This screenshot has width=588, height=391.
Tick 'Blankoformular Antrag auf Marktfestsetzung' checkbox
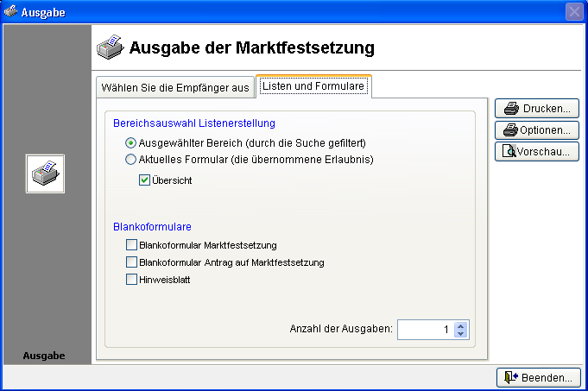(x=131, y=262)
